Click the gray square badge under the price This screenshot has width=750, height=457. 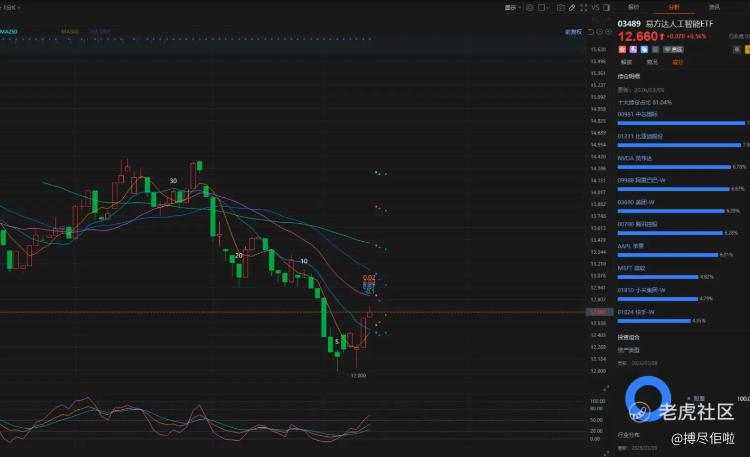655,49
